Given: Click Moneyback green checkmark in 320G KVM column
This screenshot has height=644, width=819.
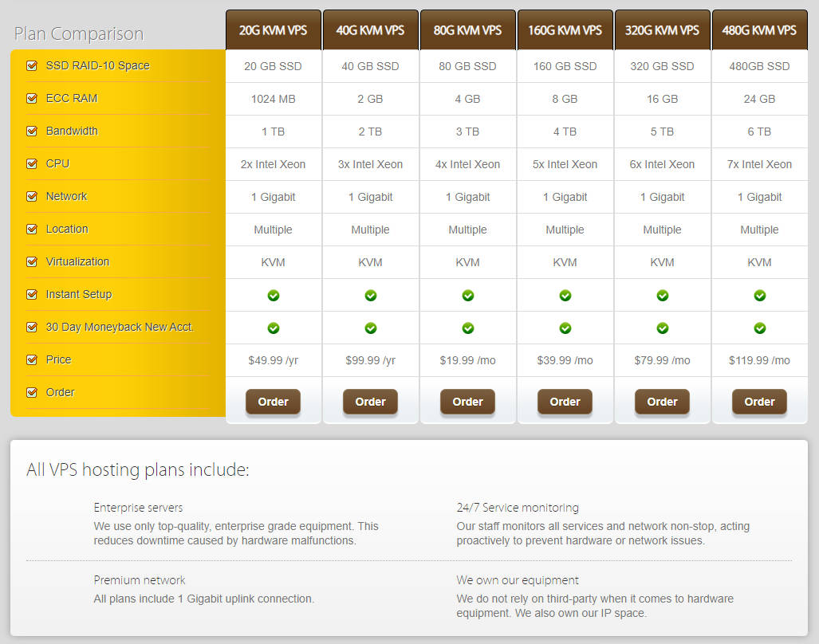Looking at the screenshot, I should click(663, 328).
